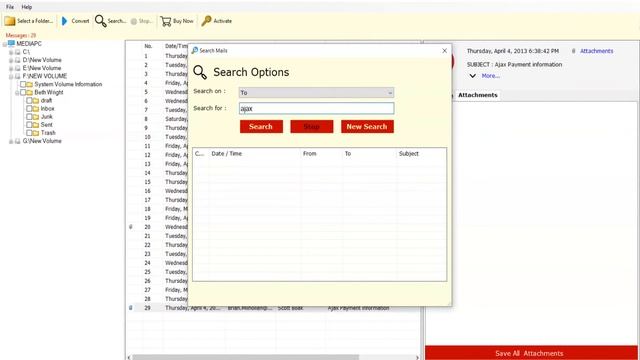The image size is (640, 360).
Task: Switch to the Attachments tab
Action: click(478, 95)
